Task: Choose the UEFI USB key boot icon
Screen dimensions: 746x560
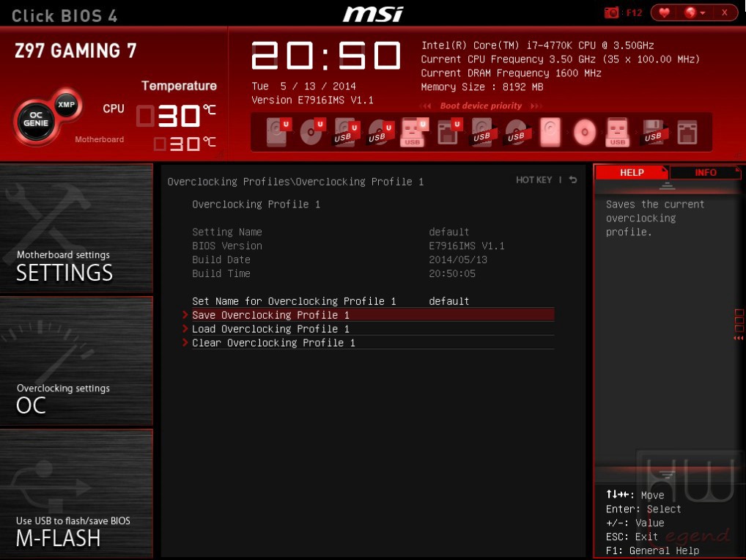Action: tap(414, 132)
